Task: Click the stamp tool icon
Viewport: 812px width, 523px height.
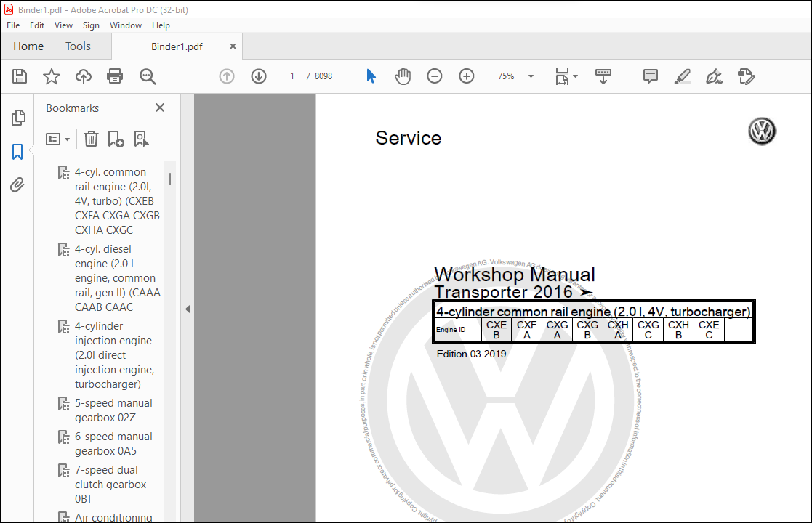Action: point(747,76)
